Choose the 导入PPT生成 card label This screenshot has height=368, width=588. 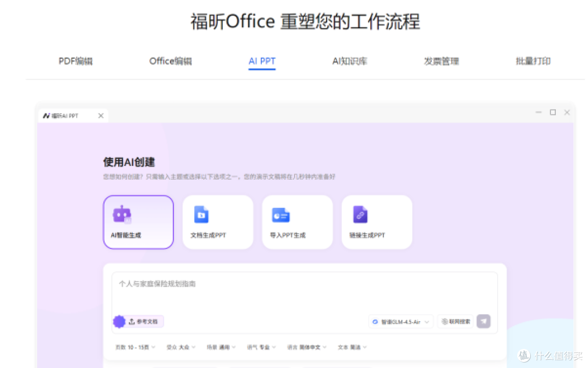pos(287,235)
